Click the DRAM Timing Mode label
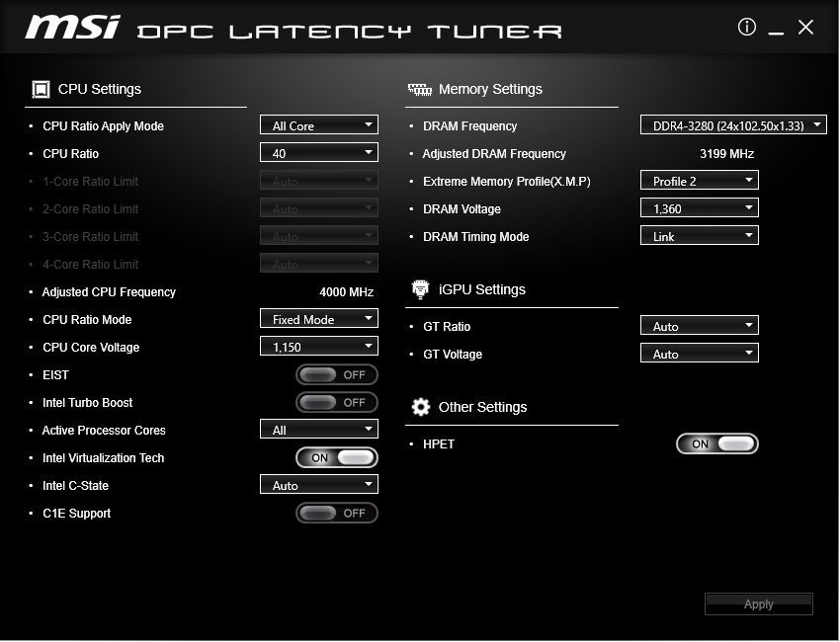 click(475, 237)
